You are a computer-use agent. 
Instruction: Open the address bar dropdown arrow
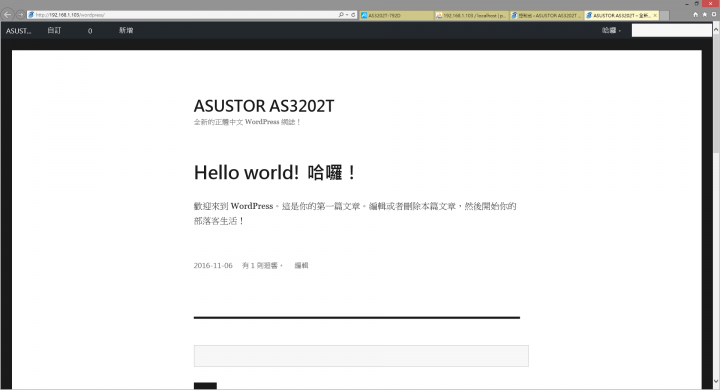347,15
